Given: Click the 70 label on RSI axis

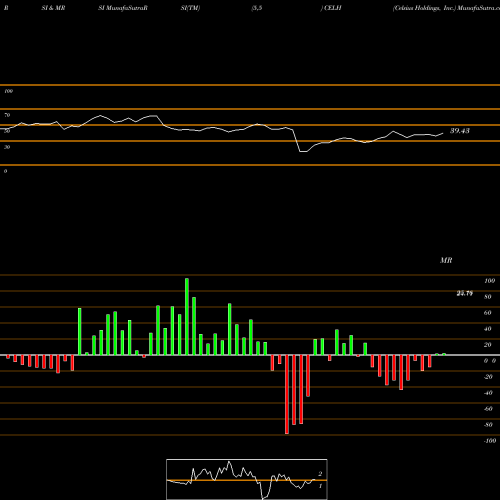Looking at the screenshot, I should [x=7, y=115].
